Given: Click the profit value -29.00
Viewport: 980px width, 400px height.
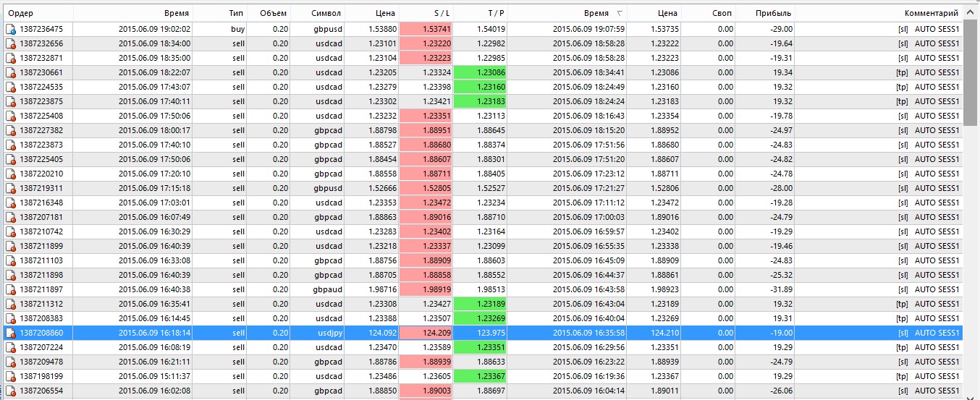Looking at the screenshot, I should (x=781, y=30).
